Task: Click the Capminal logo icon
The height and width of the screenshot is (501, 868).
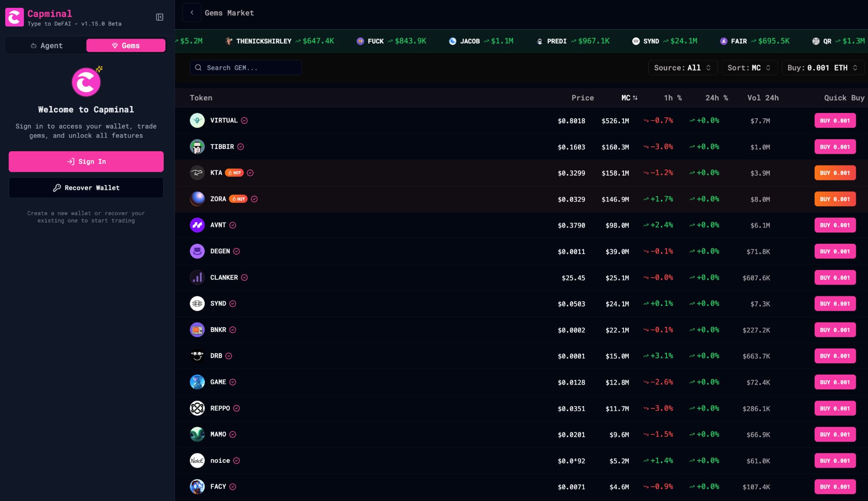Action: 14,17
